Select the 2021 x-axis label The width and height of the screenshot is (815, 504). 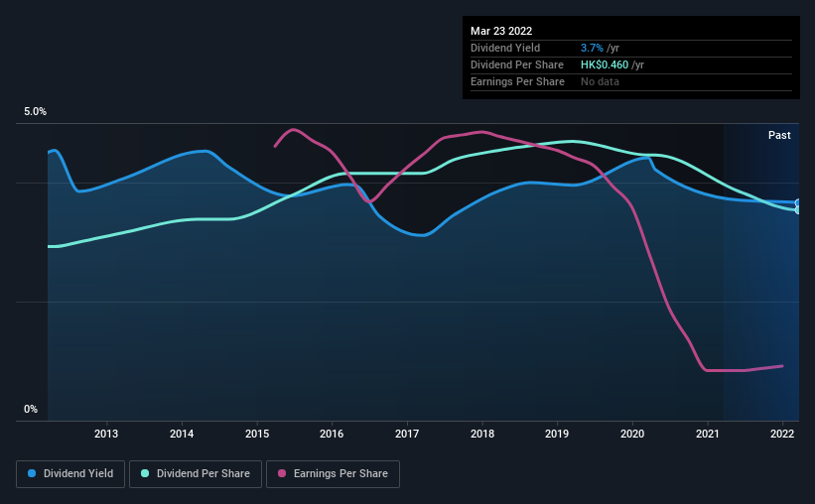click(708, 434)
